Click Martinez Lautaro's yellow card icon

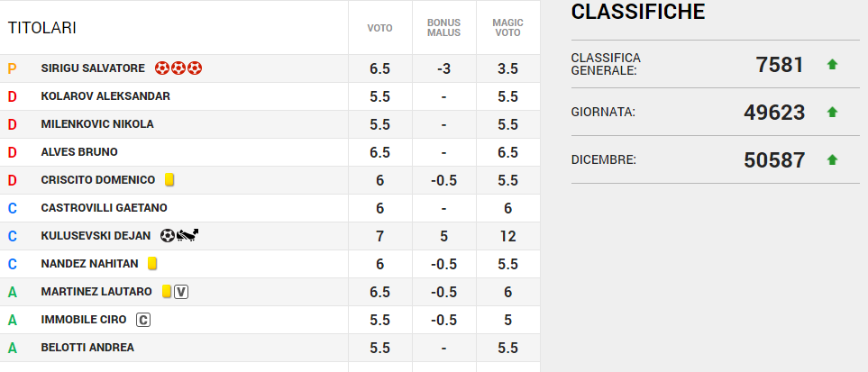pos(166,292)
